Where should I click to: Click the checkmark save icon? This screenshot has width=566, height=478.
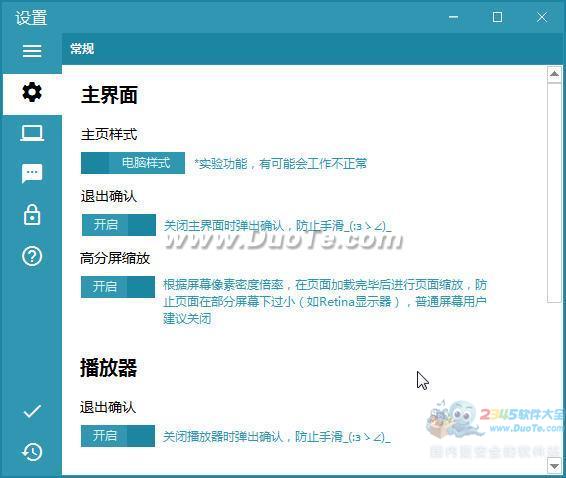(32, 411)
